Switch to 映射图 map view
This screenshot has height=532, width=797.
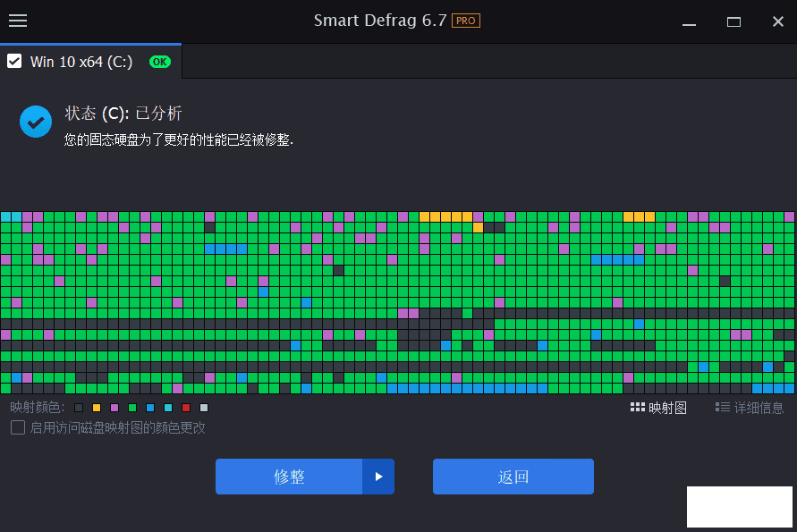658,408
